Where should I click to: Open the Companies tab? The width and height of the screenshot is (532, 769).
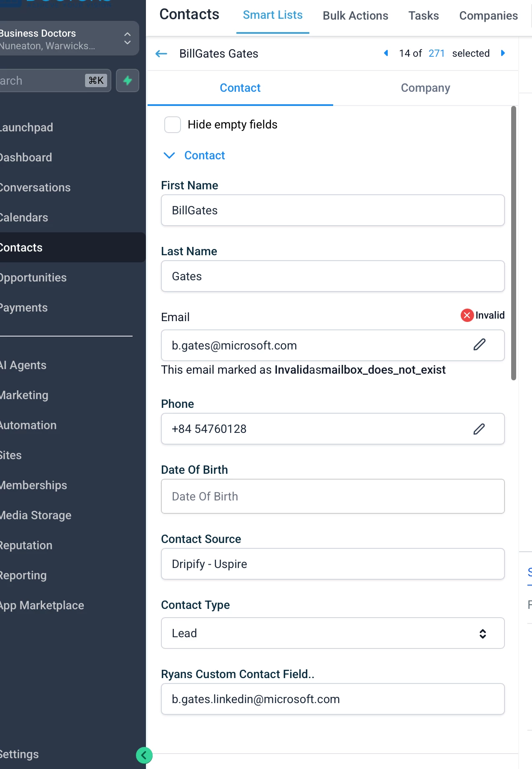[x=489, y=16]
